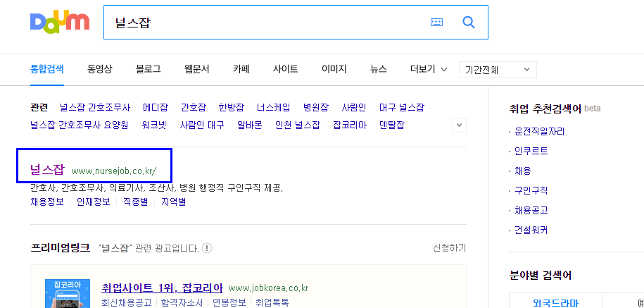Image resolution: width=644 pixels, height=308 pixels.
Task: Open the virtual keyboard icon in search box
Action: [436, 23]
